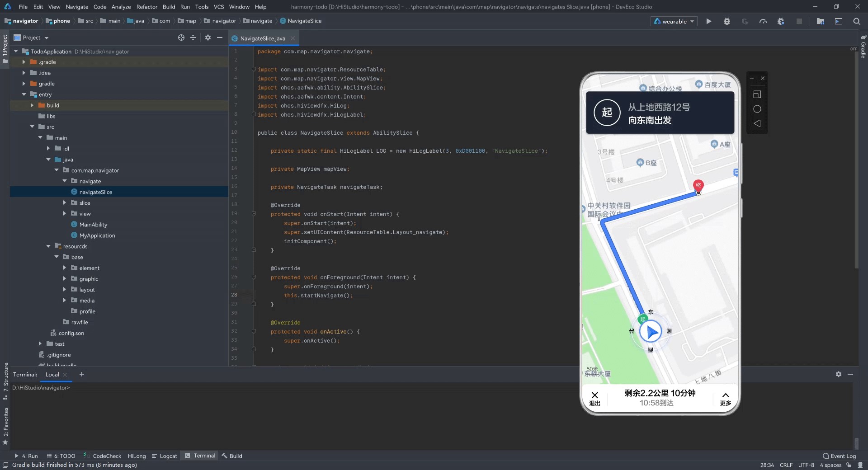Open the Project panel settings gear

(208, 38)
